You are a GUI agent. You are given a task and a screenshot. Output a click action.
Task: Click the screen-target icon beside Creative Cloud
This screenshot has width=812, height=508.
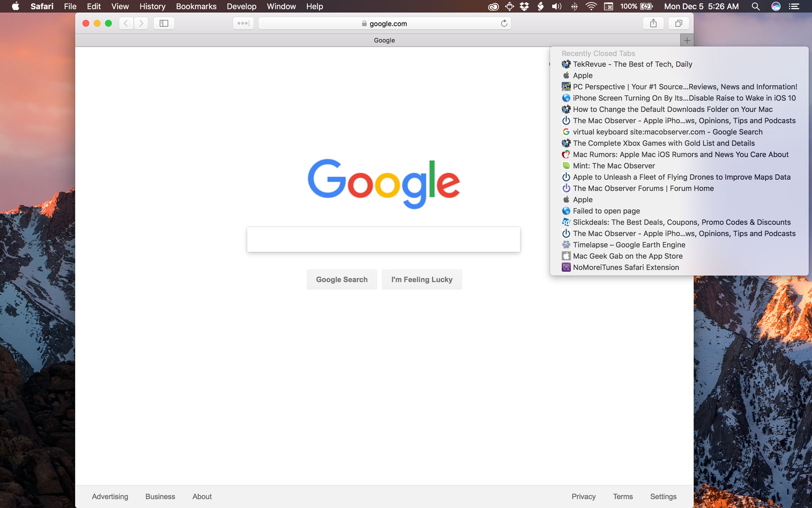(x=510, y=6)
